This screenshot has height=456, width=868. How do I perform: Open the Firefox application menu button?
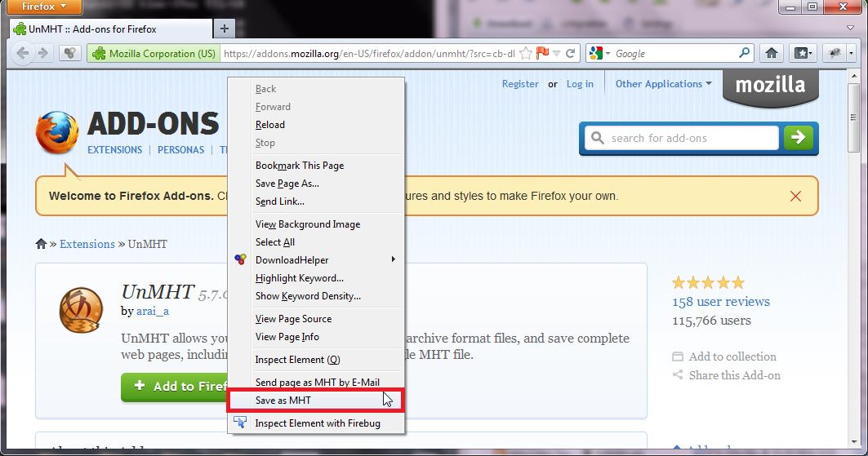pyautogui.click(x=43, y=7)
